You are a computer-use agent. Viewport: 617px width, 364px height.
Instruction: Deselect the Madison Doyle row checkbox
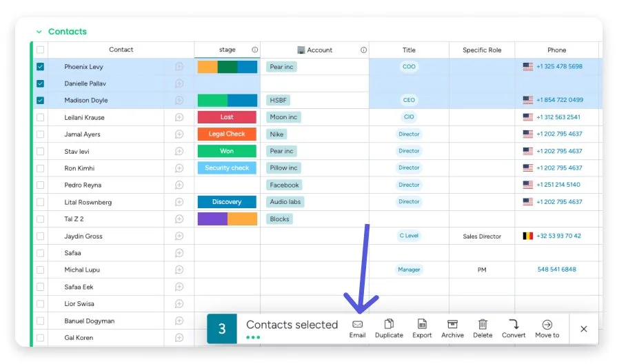tap(40, 101)
